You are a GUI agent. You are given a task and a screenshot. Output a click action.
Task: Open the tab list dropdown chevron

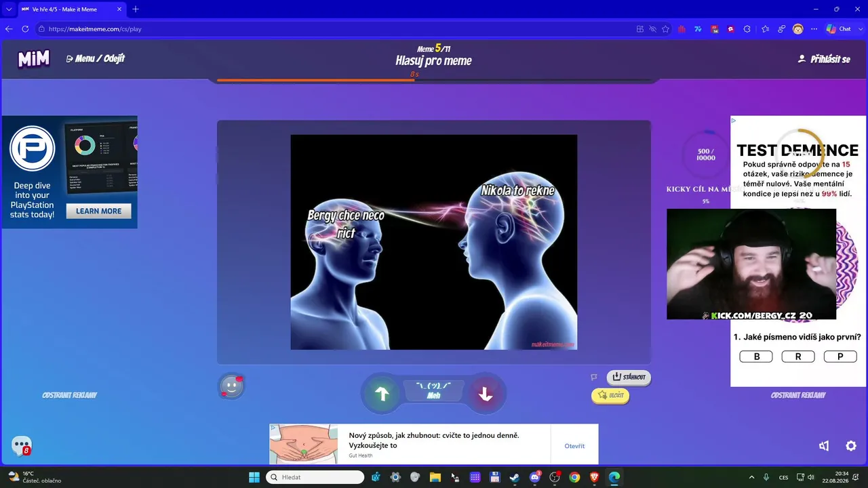[x=9, y=9]
